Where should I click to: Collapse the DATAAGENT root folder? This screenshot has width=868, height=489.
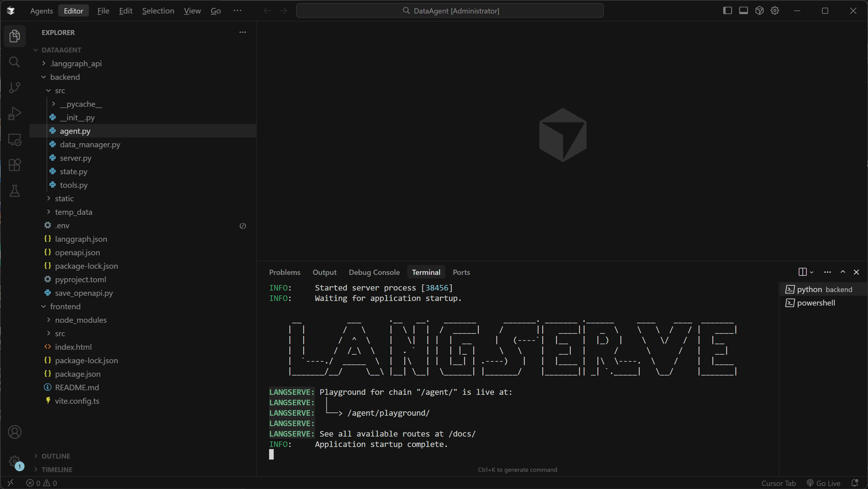[x=143, y=50]
